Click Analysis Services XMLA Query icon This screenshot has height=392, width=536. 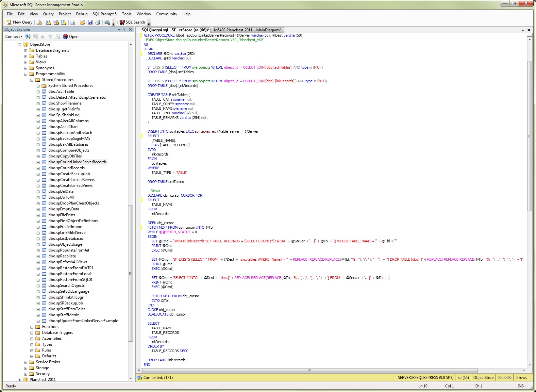click(64, 22)
